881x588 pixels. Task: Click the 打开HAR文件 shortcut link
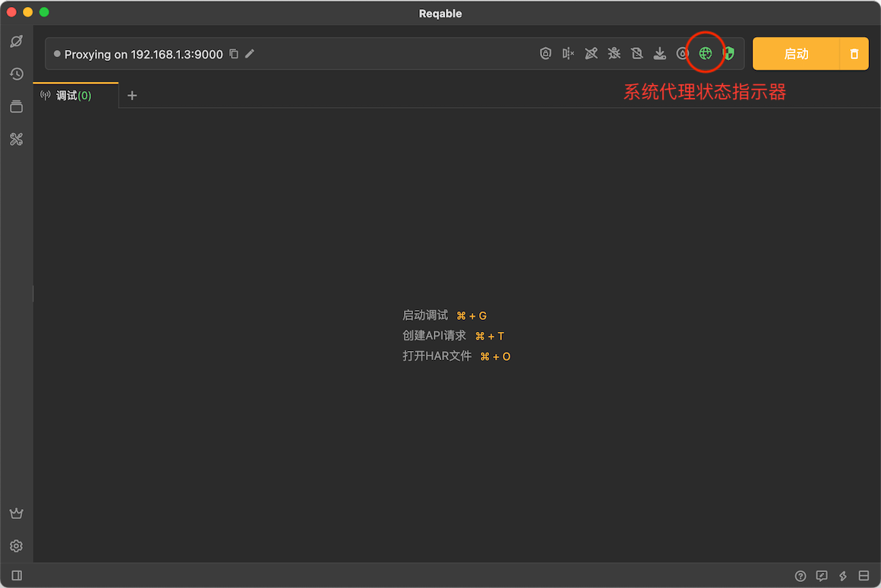tap(437, 356)
